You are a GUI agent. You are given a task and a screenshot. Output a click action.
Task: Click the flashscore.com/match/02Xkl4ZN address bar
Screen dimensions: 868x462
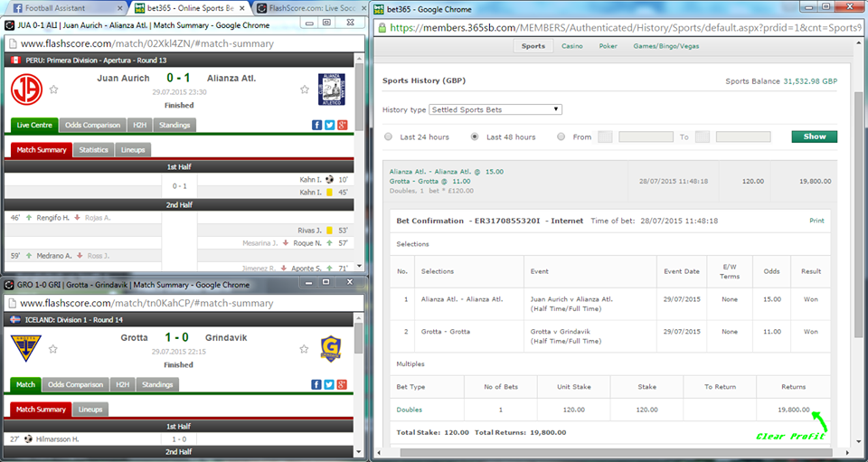pyautogui.click(x=184, y=43)
